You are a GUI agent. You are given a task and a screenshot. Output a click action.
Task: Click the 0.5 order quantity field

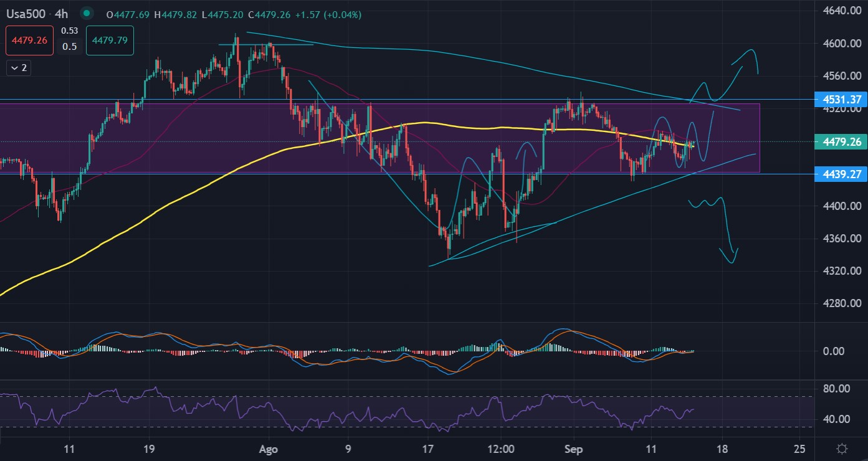coord(70,47)
